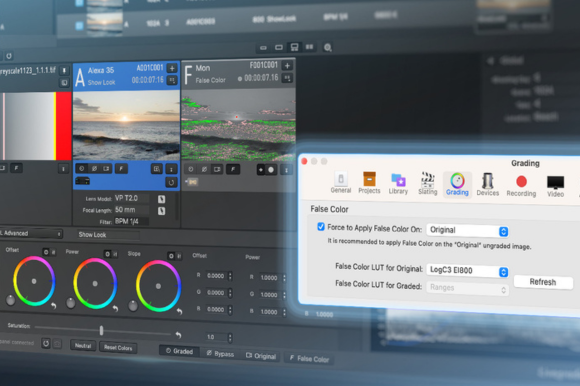Image resolution: width=580 pixels, height=386 pixels.
Task: Open the Devices preferences tab
Action: tap(488, 184)
